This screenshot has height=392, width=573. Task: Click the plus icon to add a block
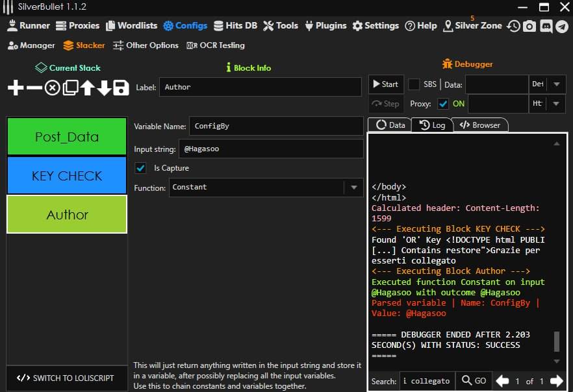tap(16, 88)
